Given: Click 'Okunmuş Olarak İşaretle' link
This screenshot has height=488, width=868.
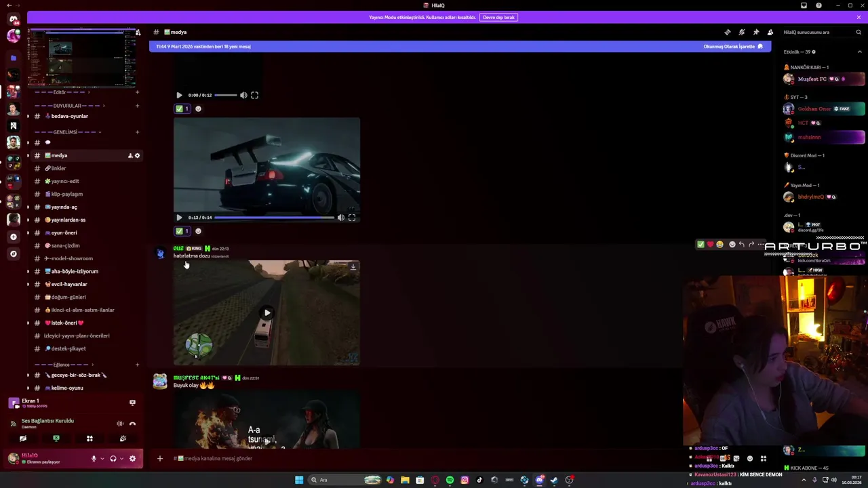Looking at the screenshot, I should click(733, 47).
